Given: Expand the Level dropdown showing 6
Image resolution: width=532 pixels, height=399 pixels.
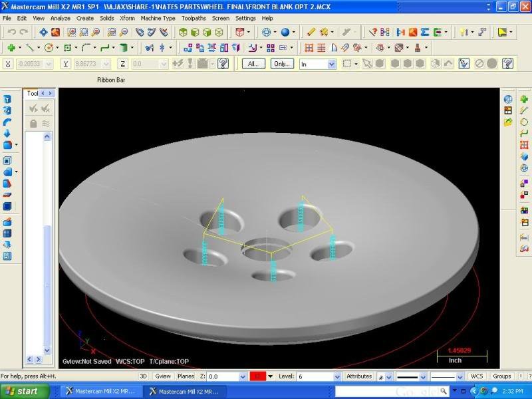Looking at the screenshot, I should (338, 376).
